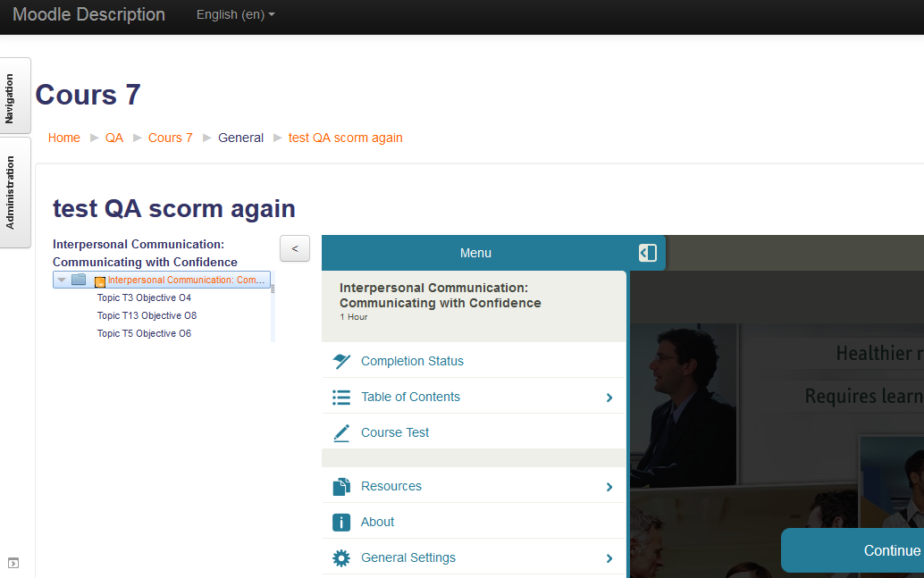This screenshot has width=924, height=578.
Task: Click the Cours 7 breadcrumb link
Action: [171, 138]
